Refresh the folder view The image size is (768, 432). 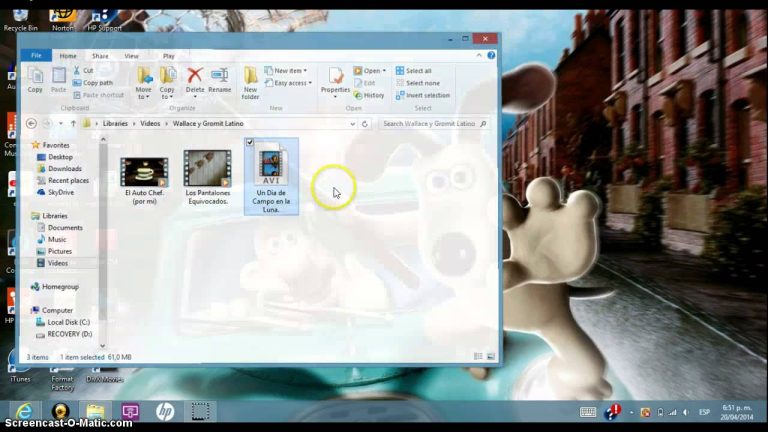pos(364,124)
